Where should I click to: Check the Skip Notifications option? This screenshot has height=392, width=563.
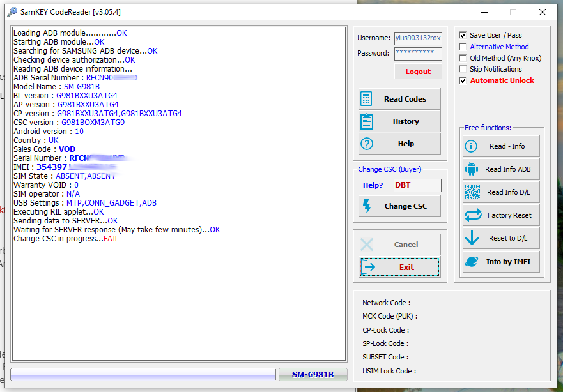[463, 69]
